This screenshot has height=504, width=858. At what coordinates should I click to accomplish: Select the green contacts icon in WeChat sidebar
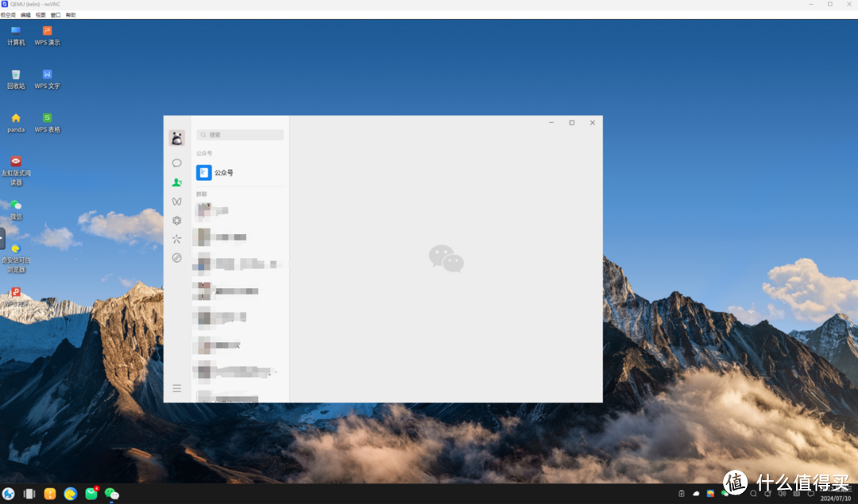[x=176, y=182]
